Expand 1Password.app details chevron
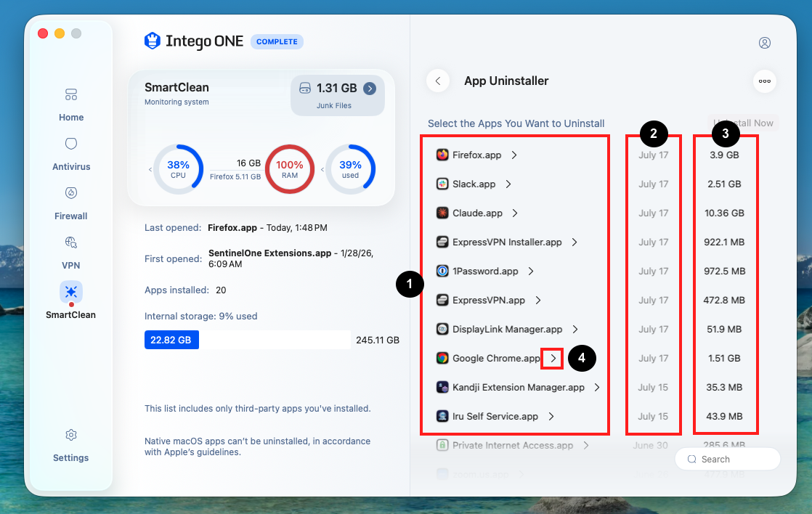The height and width of the screenshot is (514, 812). click(531, 271)
